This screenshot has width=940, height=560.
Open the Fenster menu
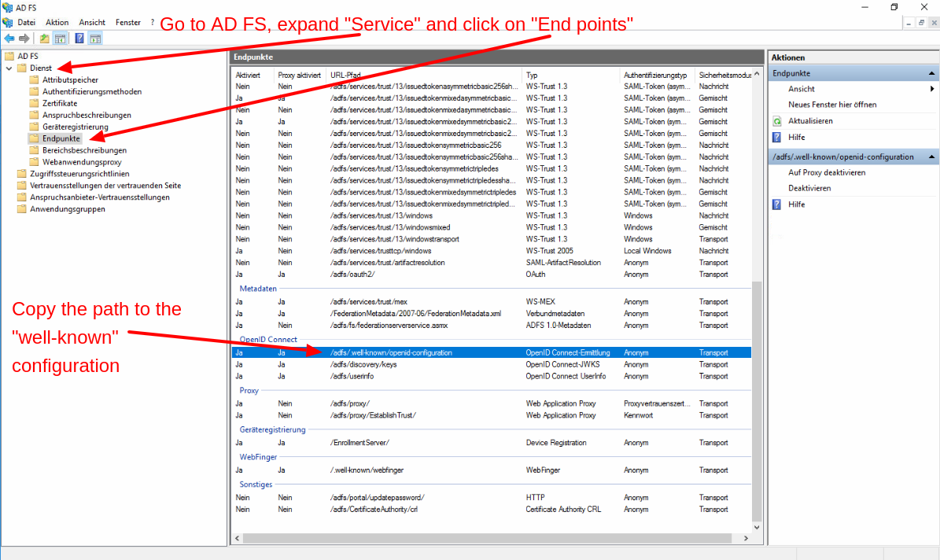(127, 22)
